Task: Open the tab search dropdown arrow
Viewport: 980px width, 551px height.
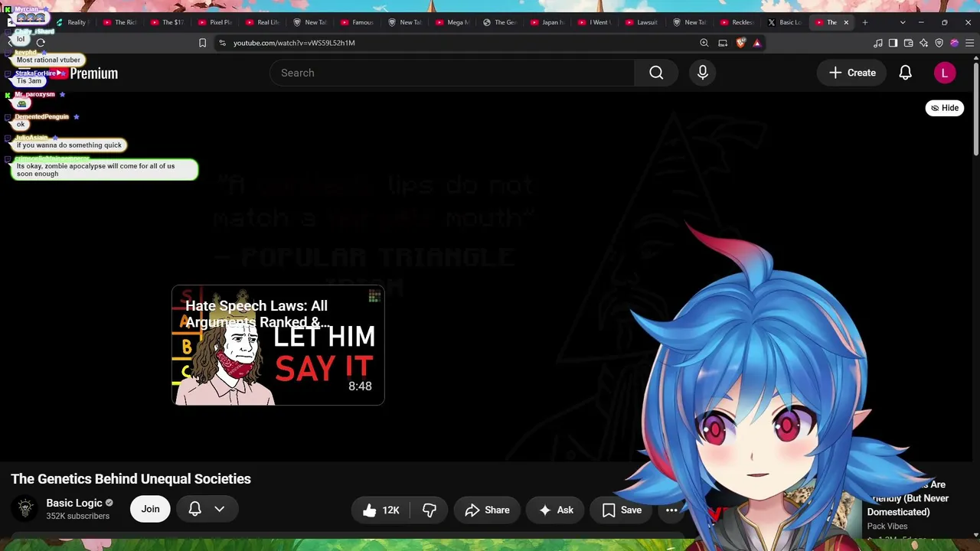Action: (x=903, y=22)
